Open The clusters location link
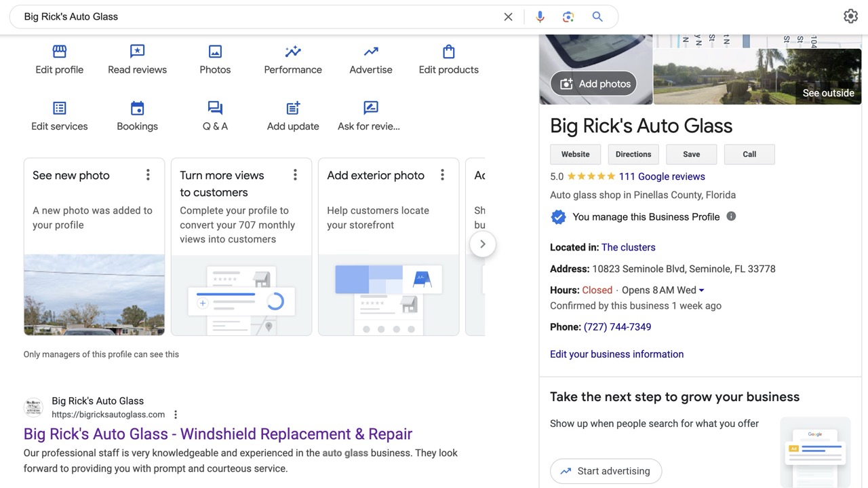 click(629, 247)
